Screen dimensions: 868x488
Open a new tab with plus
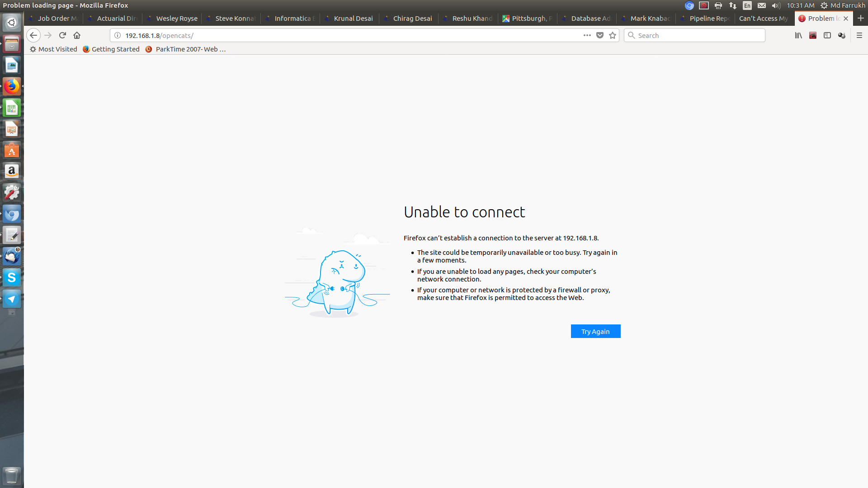click(861, 18)
